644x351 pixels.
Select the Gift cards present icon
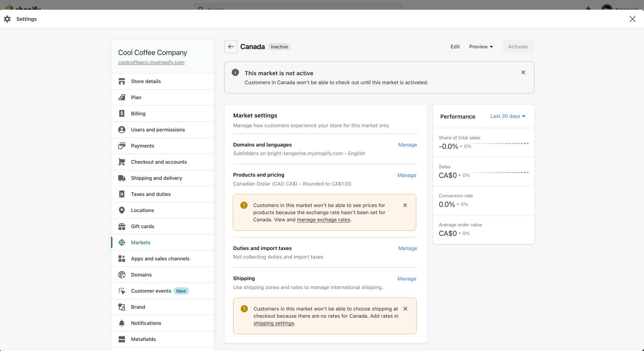122,226
